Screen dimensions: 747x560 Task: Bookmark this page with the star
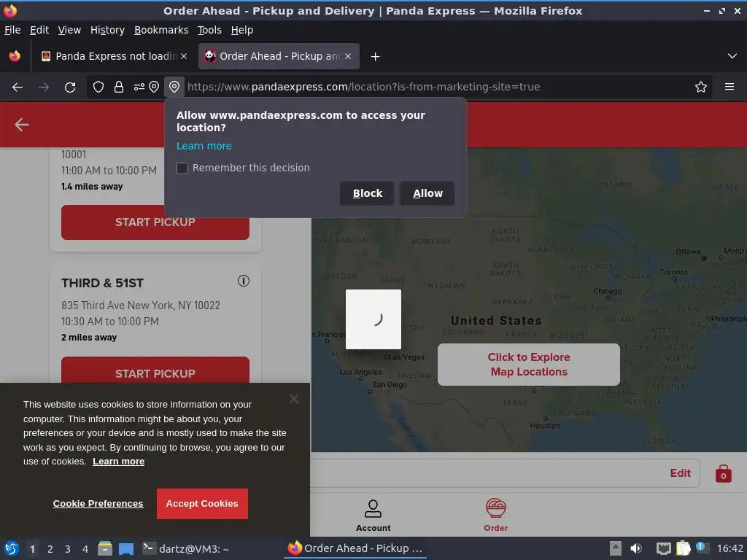(701, 87)
